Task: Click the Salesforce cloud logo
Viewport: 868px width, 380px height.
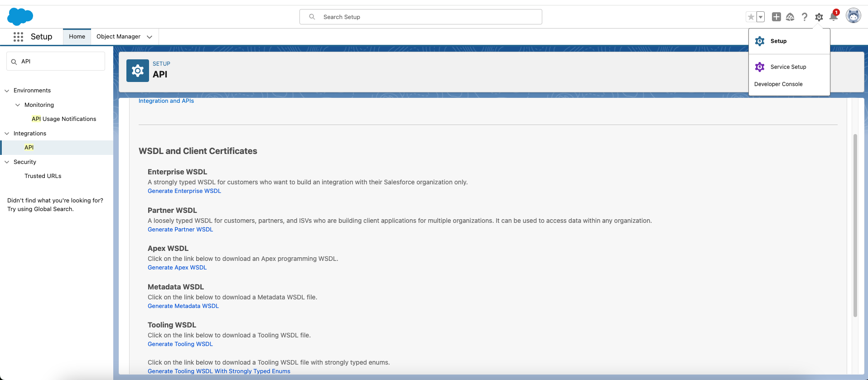Action: tap(20, 17)
